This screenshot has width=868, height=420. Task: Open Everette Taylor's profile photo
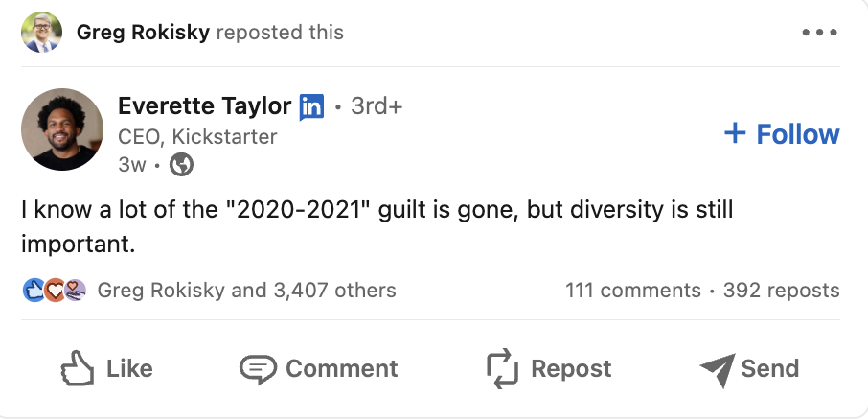(61, 129)
